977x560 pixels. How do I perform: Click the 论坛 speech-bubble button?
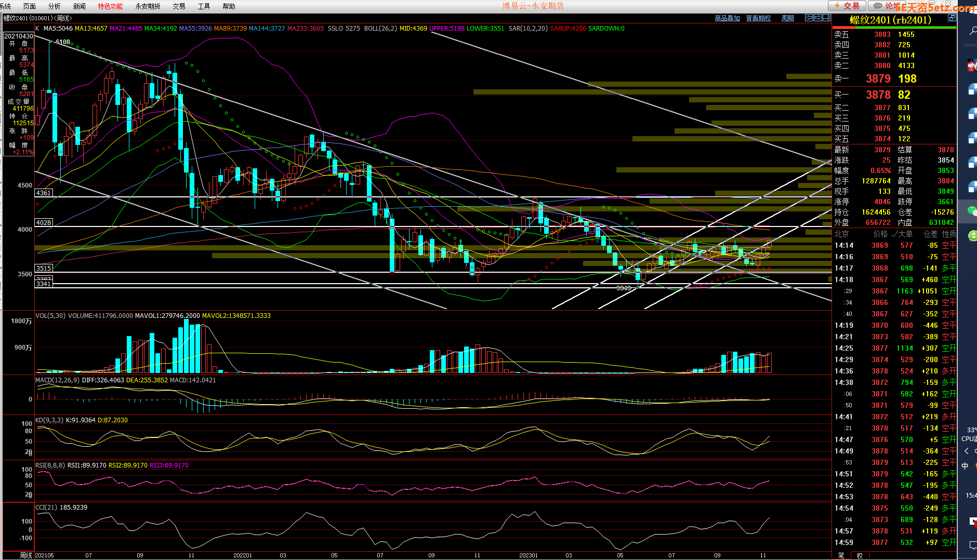(x=886, y=6)
